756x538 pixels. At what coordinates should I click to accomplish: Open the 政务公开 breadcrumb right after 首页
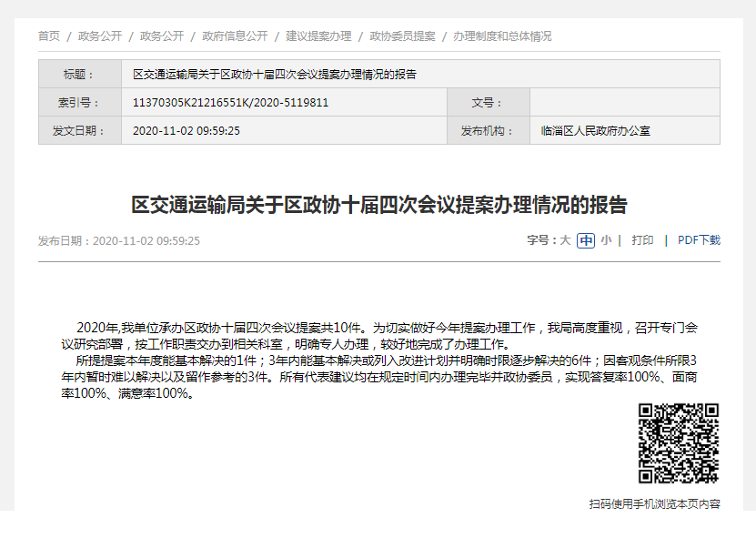[x=100, y=36]
